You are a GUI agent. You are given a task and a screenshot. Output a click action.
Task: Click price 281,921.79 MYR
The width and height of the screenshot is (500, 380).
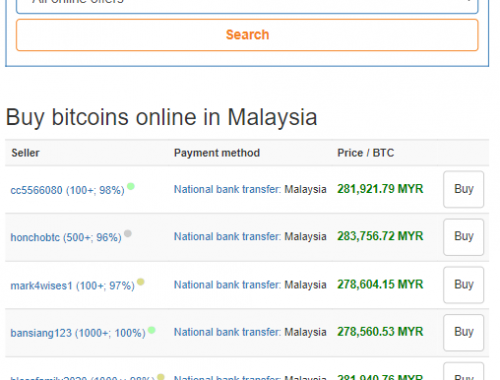pos(380,189)
